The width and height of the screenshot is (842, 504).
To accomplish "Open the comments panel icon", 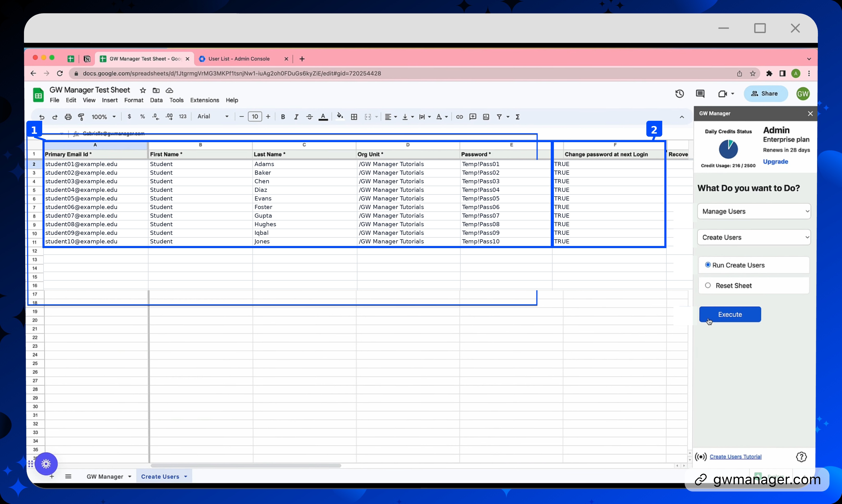I will 700,94.
